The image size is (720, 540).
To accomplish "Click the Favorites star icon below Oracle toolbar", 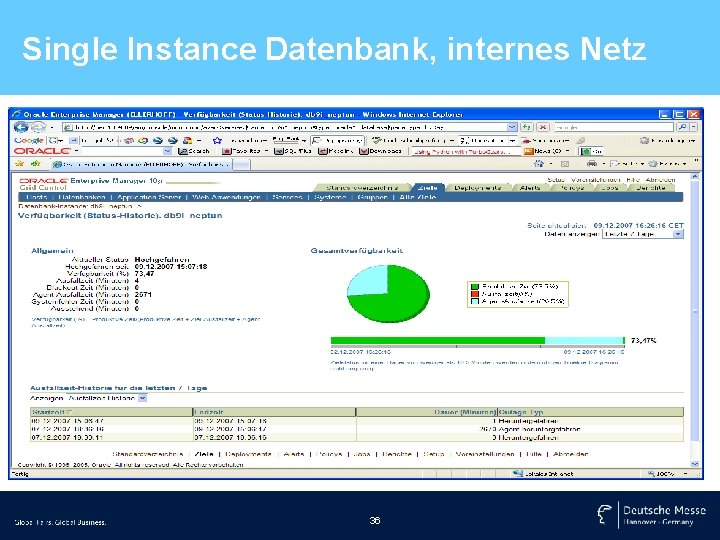I will click(x=19, y=163).
